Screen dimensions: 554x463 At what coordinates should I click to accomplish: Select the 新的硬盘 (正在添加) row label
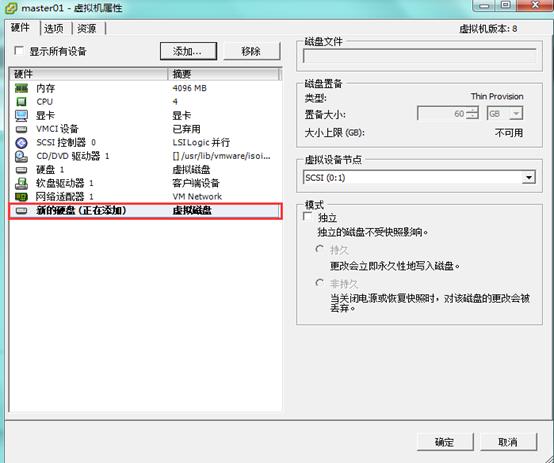(x=82, y=211)
